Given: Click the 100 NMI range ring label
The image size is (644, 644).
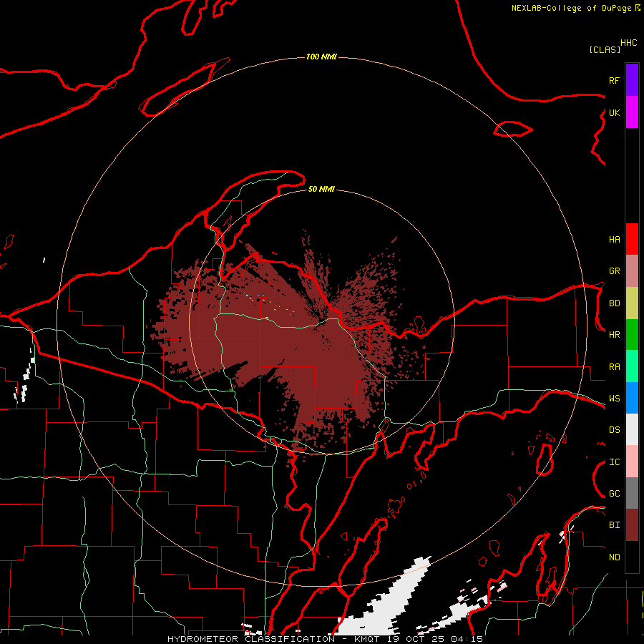Looking at the screenshot, I should (x=321, y=57).
